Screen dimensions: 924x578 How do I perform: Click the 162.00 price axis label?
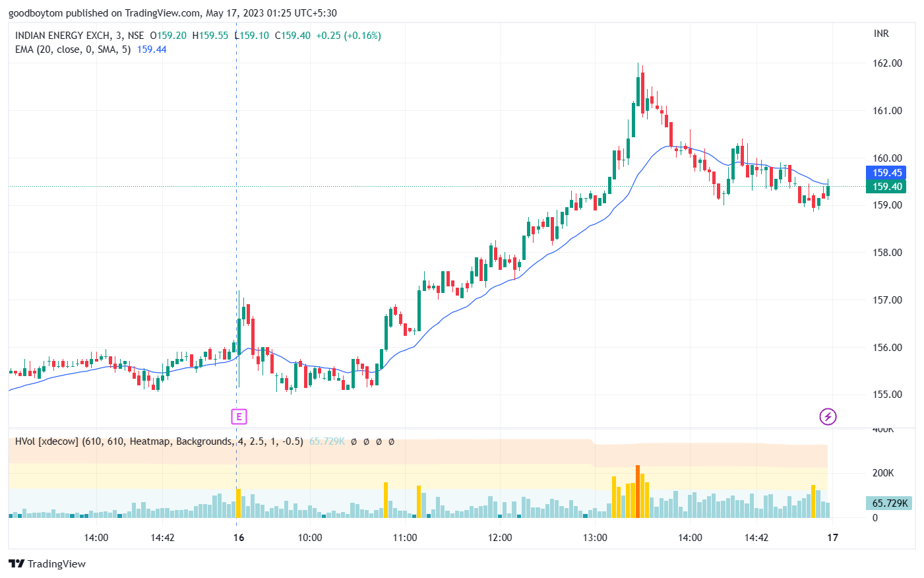pyautogui.click(x=887, y=63)
